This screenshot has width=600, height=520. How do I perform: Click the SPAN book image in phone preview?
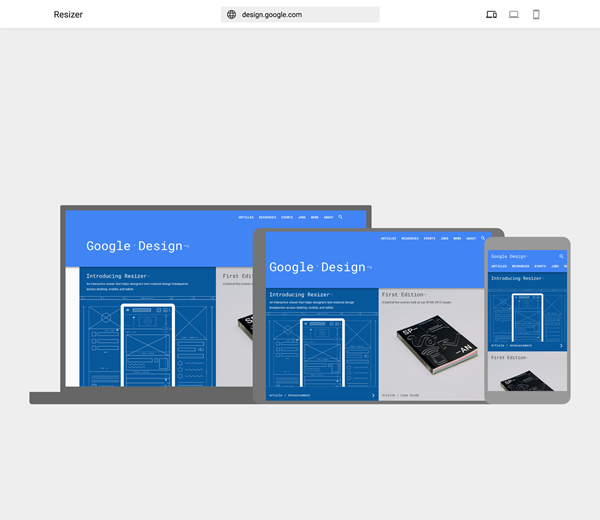coord(527,380)
